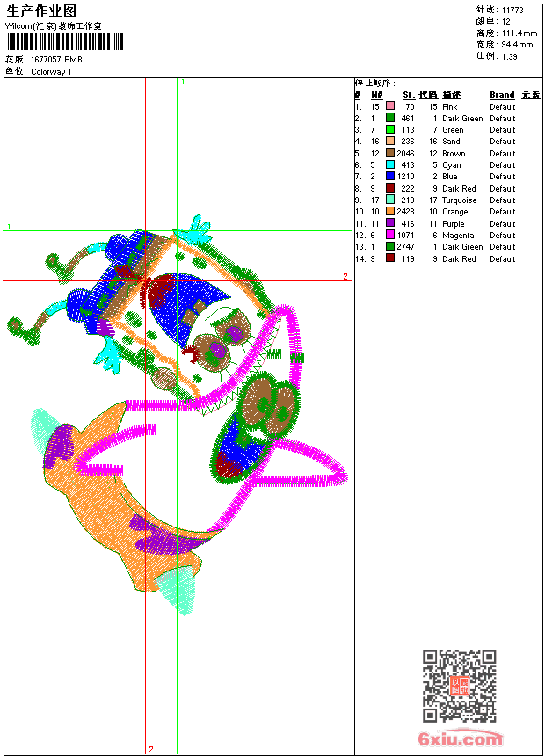This screenshot has height=756, width=545.
Task: Select the Dark Green swatch with 461 stitches
Action: 390,118
